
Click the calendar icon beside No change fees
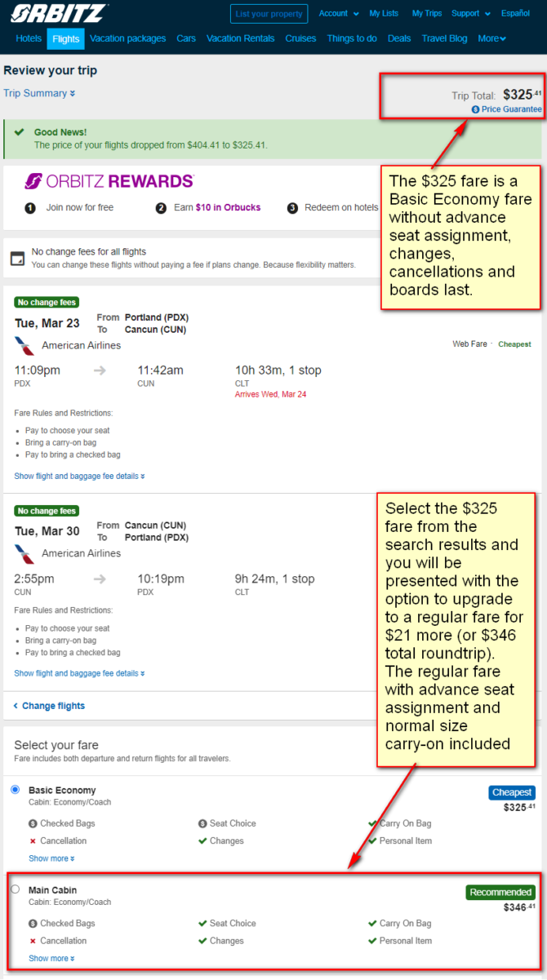tap(17, 259)
